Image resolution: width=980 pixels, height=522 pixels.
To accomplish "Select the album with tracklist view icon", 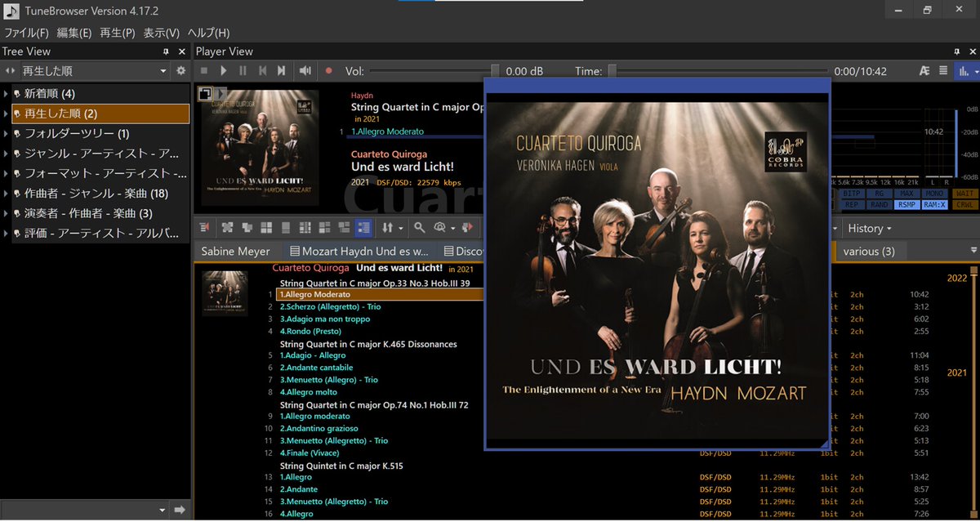I will click(x=345, y=227).
